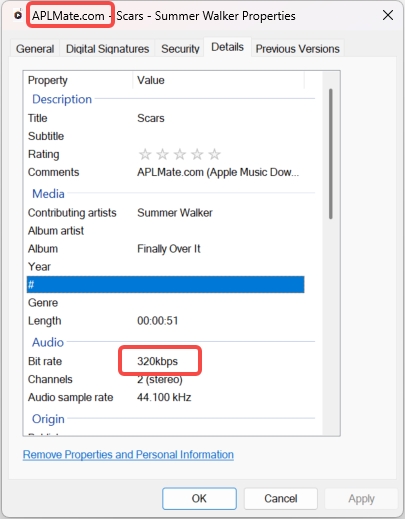
Task: Click the Length value '00:00:51'
Action: [158, 321]
